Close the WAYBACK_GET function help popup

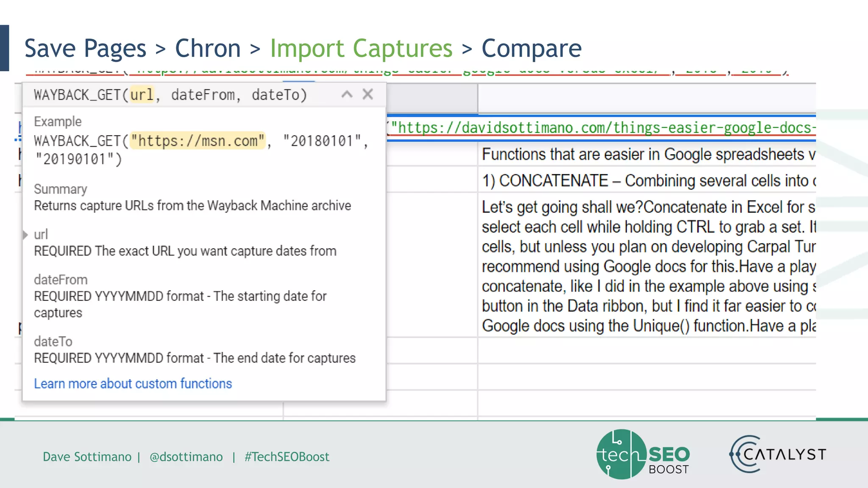(367, 94)
